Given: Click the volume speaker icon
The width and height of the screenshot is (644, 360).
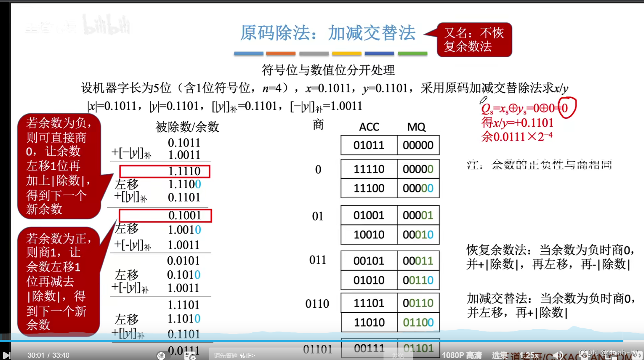Looking at the screenshot, I should (558, 355).
